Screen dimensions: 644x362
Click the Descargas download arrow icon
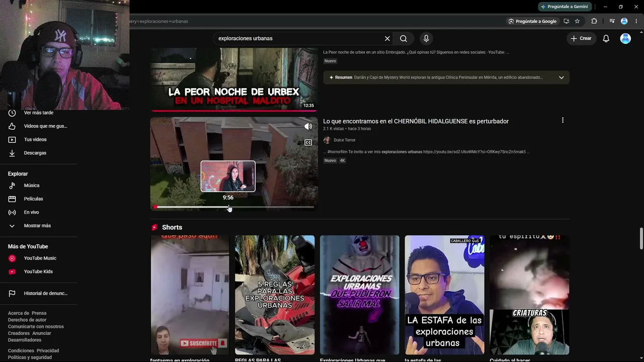click(x=12, y=153)
